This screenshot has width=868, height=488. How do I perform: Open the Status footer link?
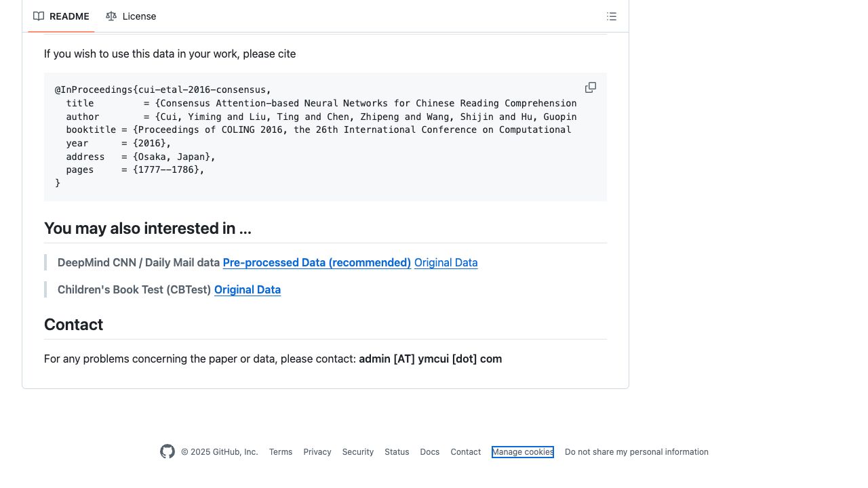[397, 452]
